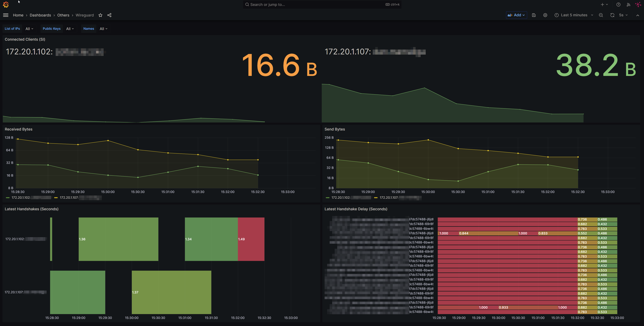
Task: Open dashboard settings gear icon
Action: 545,15
